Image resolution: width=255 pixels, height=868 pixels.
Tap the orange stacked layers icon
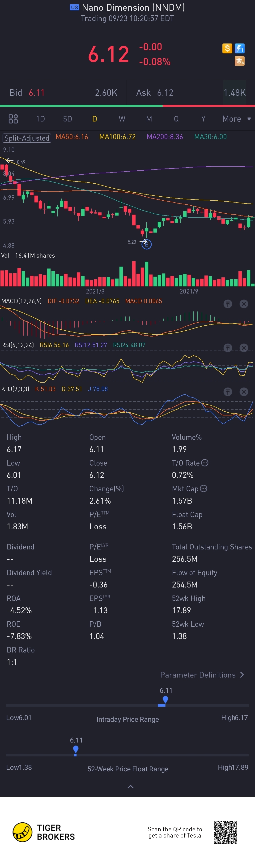(x=239, y=61)
